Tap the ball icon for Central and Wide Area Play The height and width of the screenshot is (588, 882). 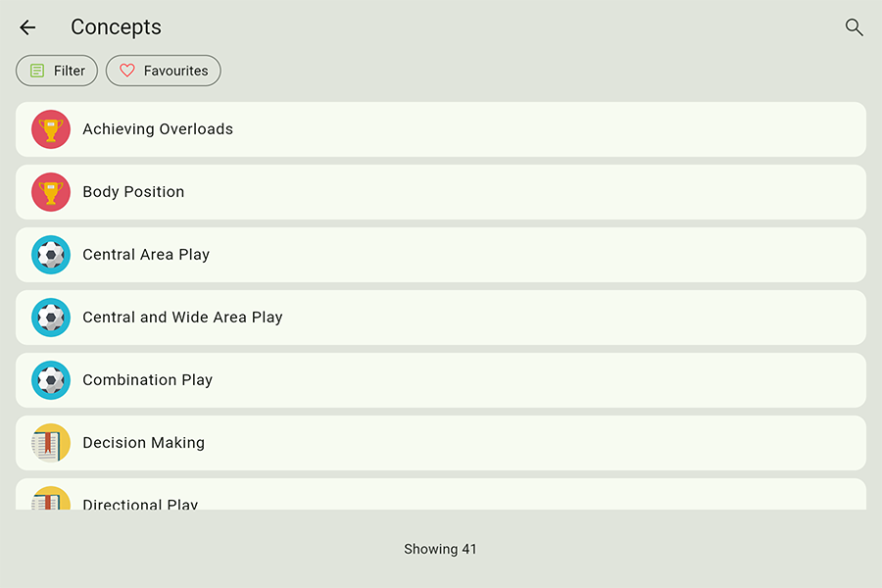tap(51, 318)
